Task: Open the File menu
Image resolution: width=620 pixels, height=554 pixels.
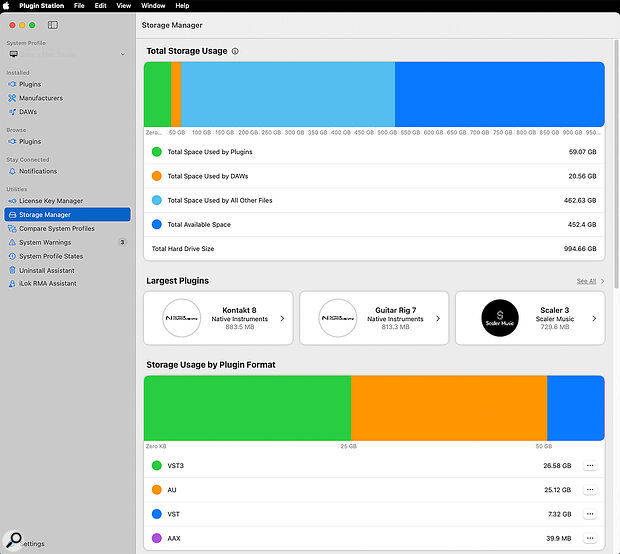Action: tap(79, 6)
